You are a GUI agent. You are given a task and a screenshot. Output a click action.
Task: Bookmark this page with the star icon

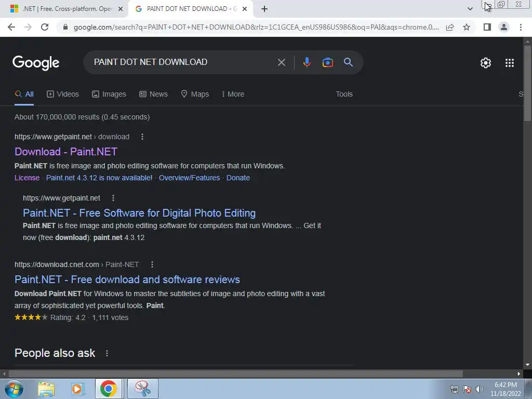(x=467, y=27)
